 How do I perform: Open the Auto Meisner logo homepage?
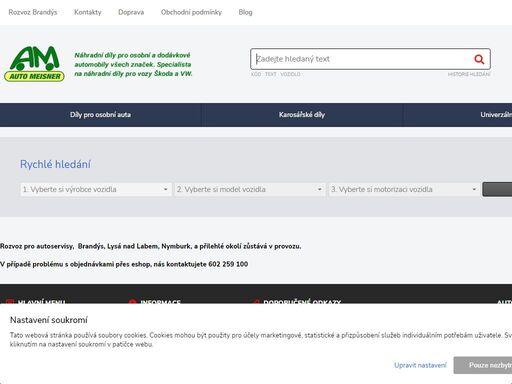(34, 64)
